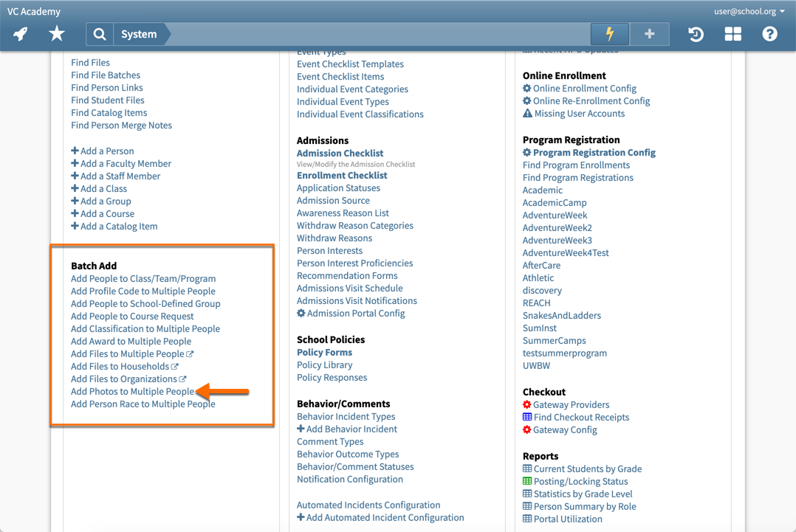
Task: Click the plus icon in the top toolbar
Action: (648, 33)
